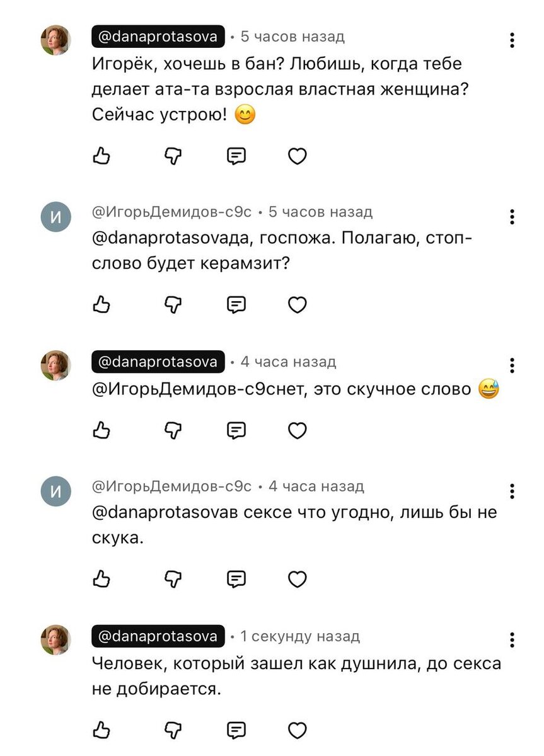The width and height of the screenshot is (544, 756).
Task: Open reply box under the first comment
Action: [235, 156]
